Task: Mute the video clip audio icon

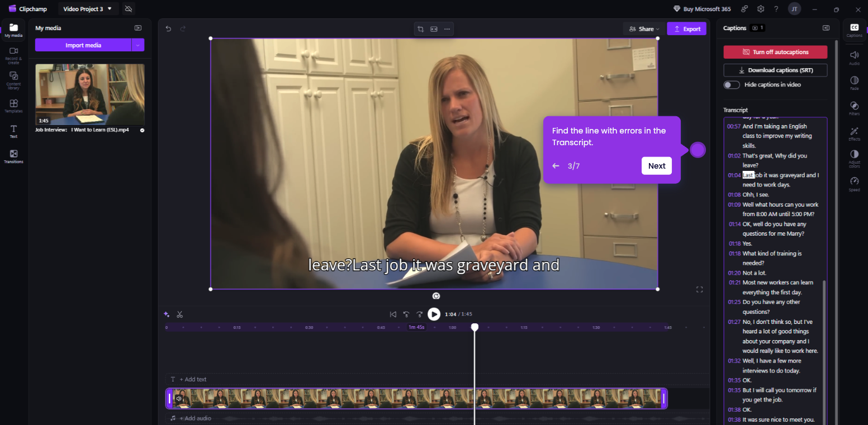Action: [x=179, y=399]
